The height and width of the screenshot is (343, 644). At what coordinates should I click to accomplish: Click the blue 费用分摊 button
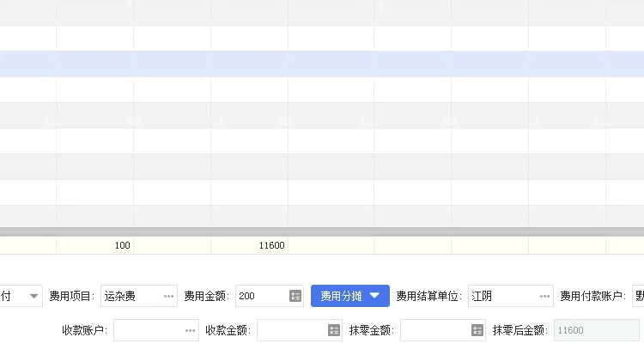[x=350, y=296]
